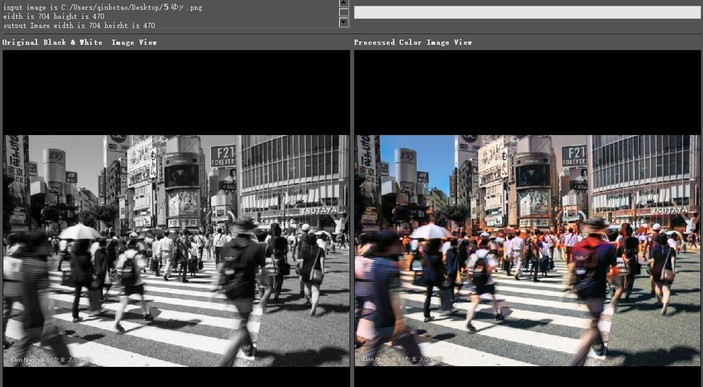
Task: Click the log scrollbar thumb between arrows
Action: pos(344,12)
